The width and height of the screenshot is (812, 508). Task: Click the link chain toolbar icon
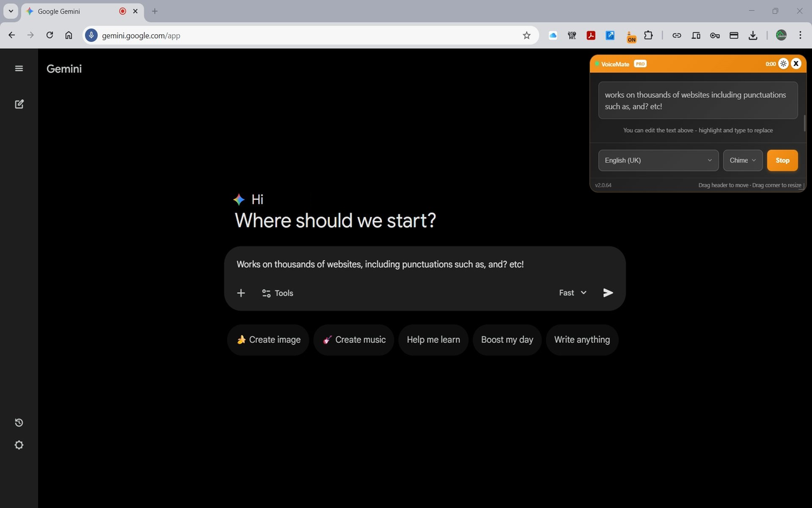[677, 36]
